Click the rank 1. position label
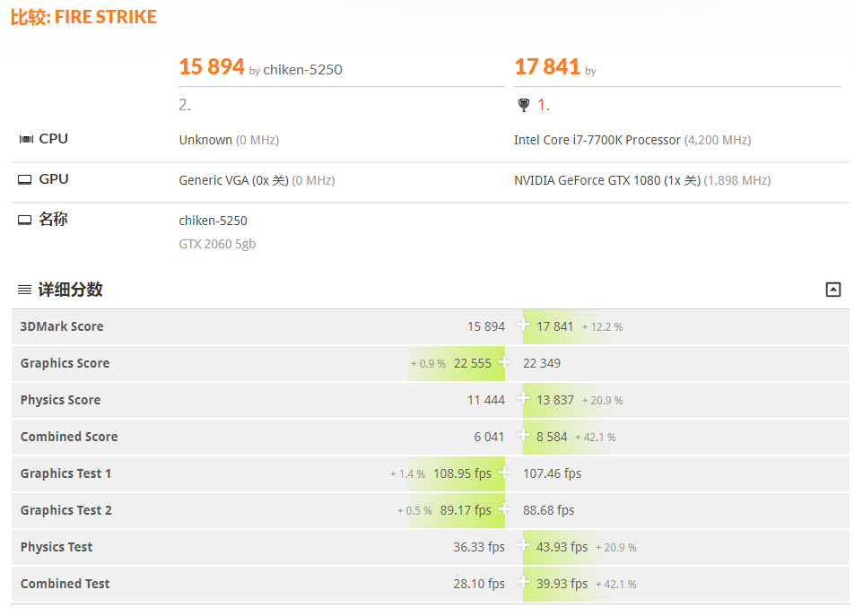Viewport: 854px width, 616px height. (544, 105)
